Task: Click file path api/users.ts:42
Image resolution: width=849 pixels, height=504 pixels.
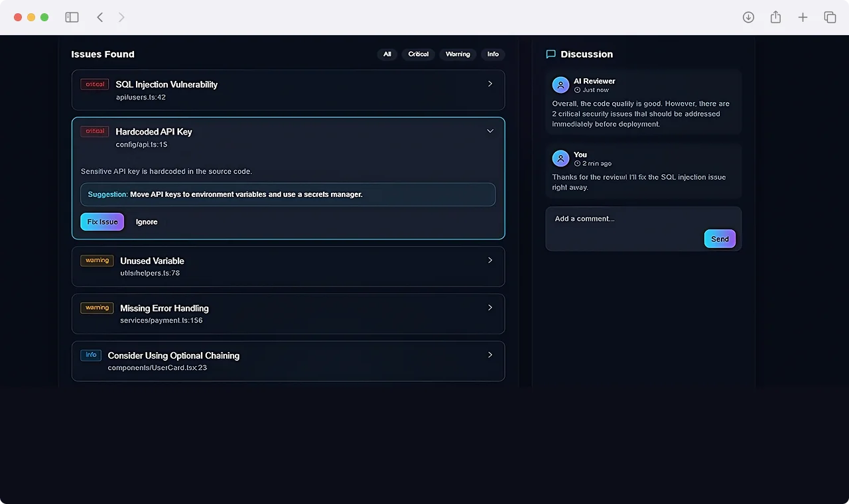Action: pyautogui.click(x=141, y=97)
